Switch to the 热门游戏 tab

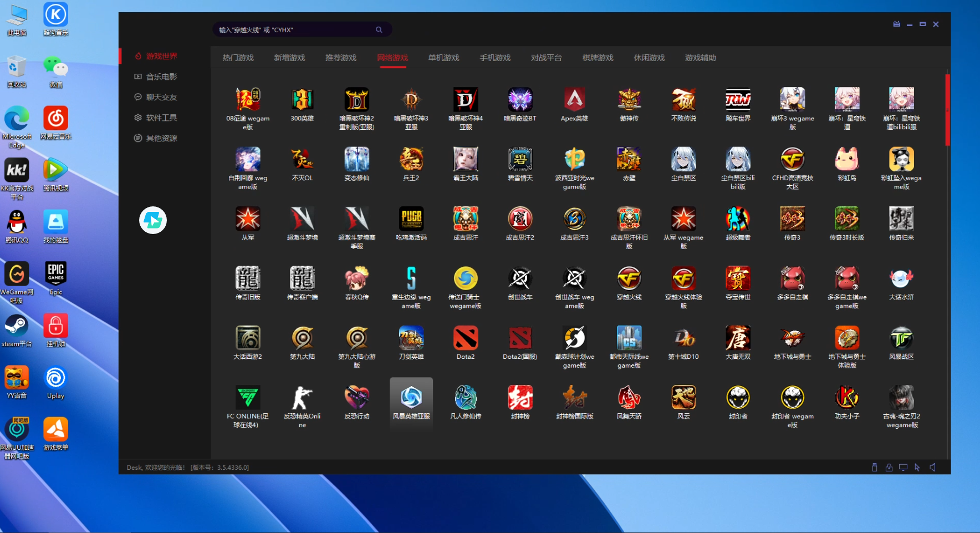tap(238, 58)
